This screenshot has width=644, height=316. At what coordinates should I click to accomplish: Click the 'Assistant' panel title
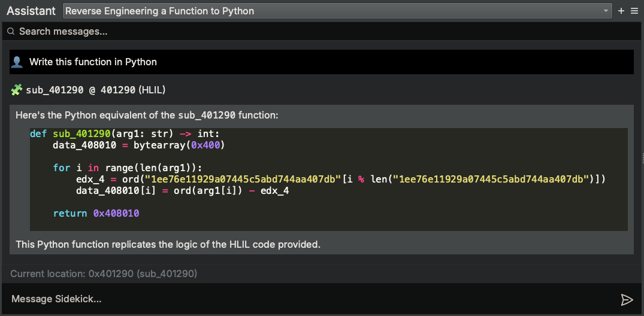coord(31,11)
